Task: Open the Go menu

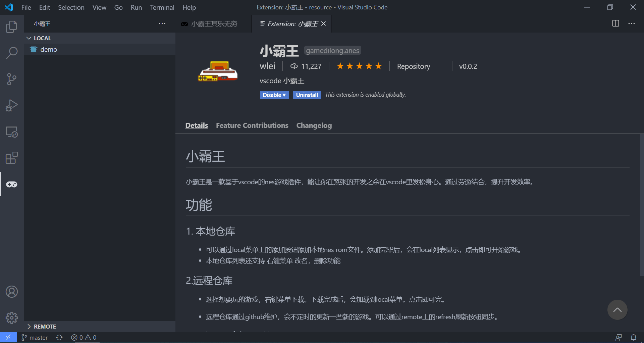Action: coord(118,7)
